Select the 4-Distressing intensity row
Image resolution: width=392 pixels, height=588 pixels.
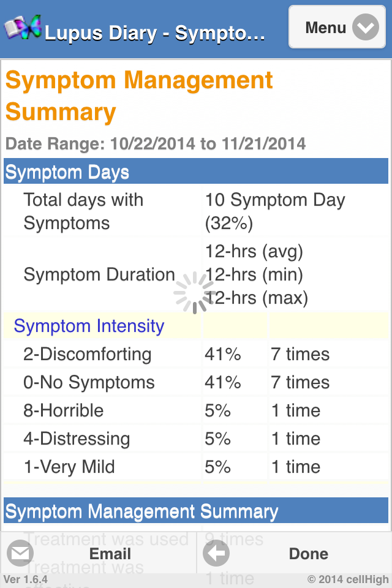(77, 439)
